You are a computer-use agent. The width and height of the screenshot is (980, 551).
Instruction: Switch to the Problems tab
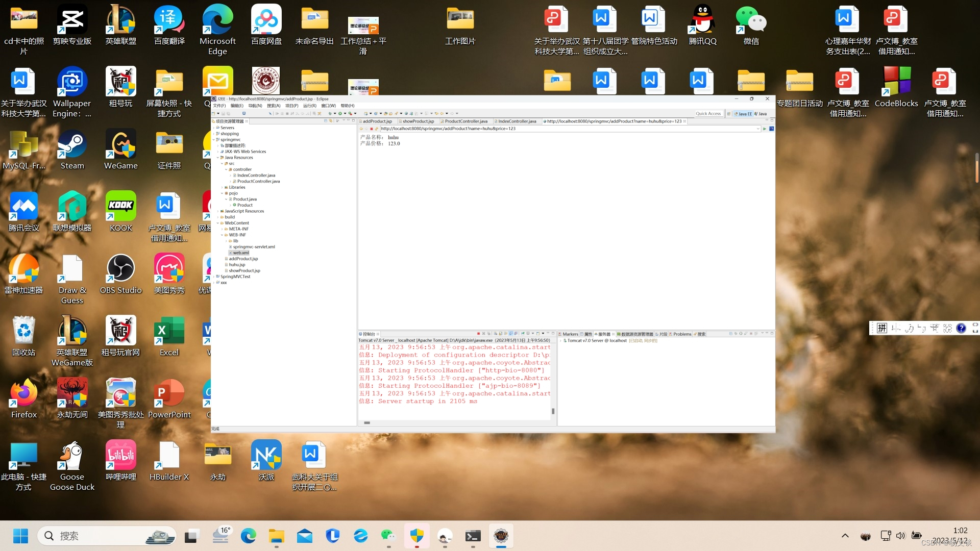click(682, 334)
